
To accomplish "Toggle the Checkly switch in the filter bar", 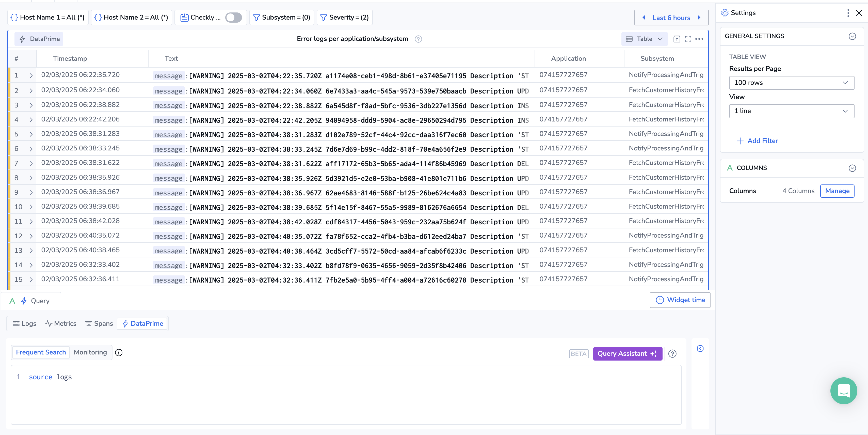I will click(234, 17).
